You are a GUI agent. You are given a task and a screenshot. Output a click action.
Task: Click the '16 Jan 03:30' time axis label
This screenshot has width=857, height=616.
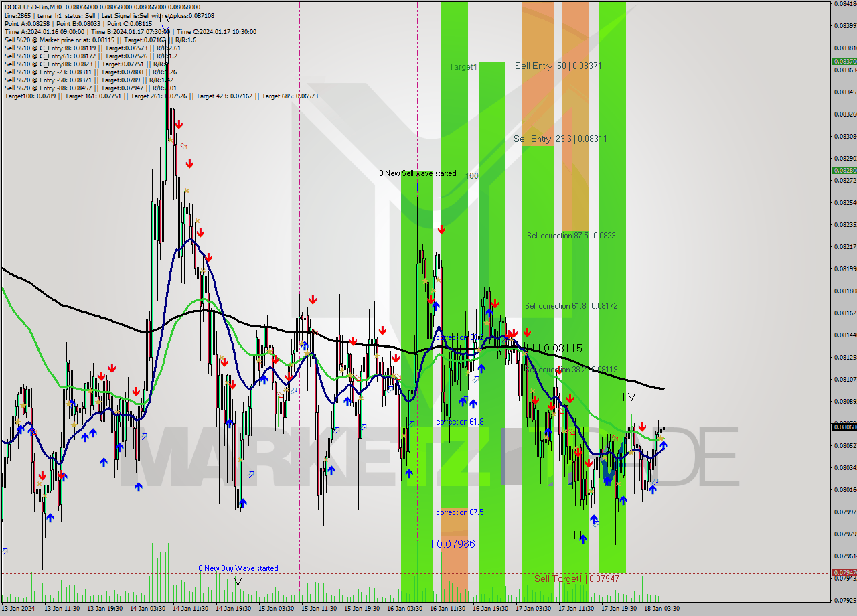click(404, 609)
